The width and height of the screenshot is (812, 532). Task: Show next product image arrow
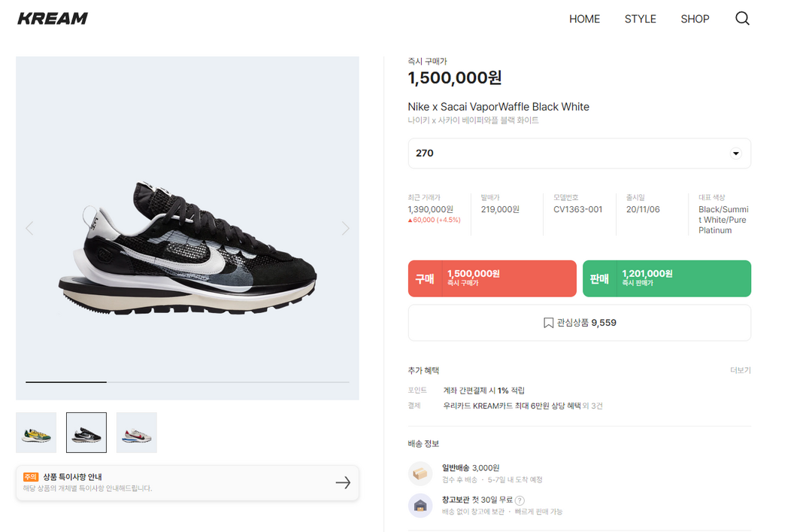346,228
